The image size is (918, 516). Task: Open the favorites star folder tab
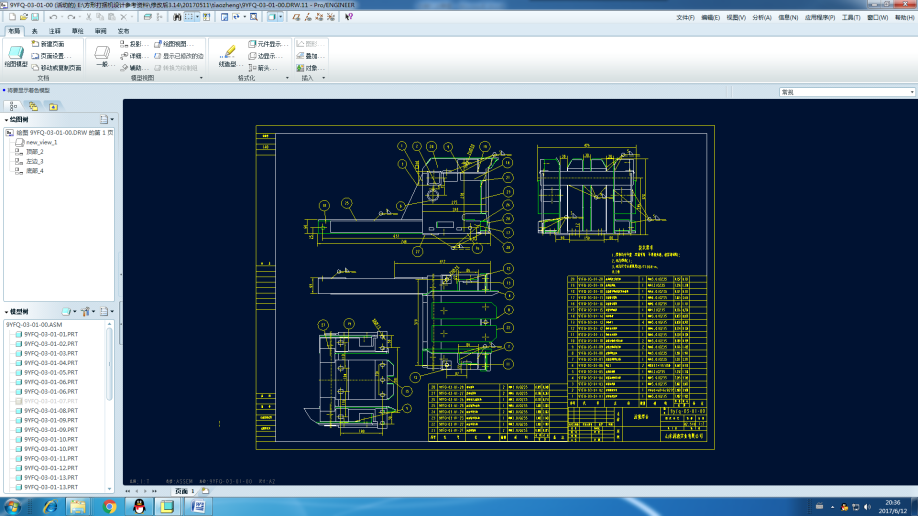click(x=53, y=106)
